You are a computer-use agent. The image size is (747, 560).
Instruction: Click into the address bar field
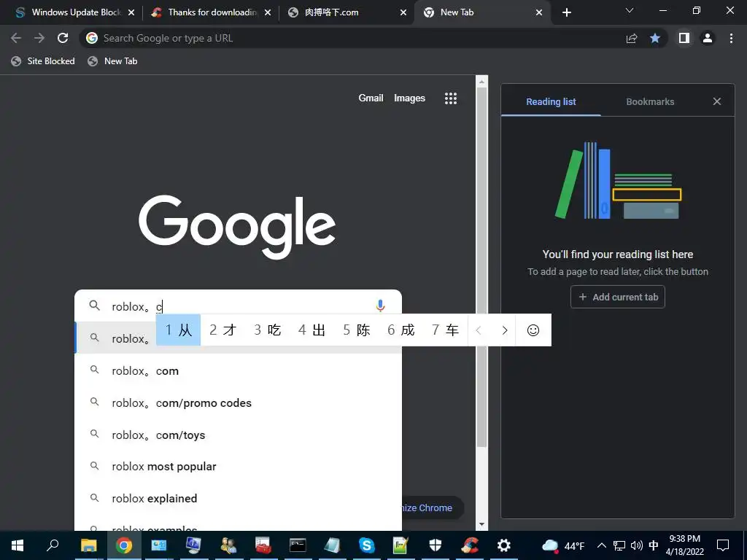[352, 38]
